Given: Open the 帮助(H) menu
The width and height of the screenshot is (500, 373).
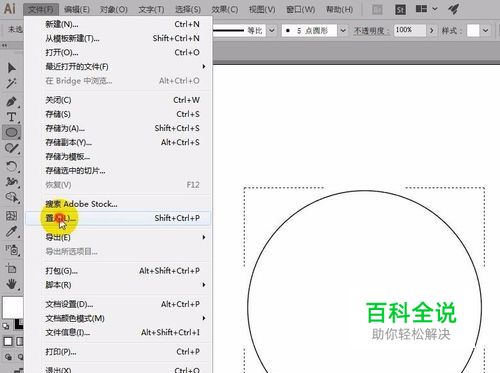Looking at the screenshot, I should click(339, 9).
